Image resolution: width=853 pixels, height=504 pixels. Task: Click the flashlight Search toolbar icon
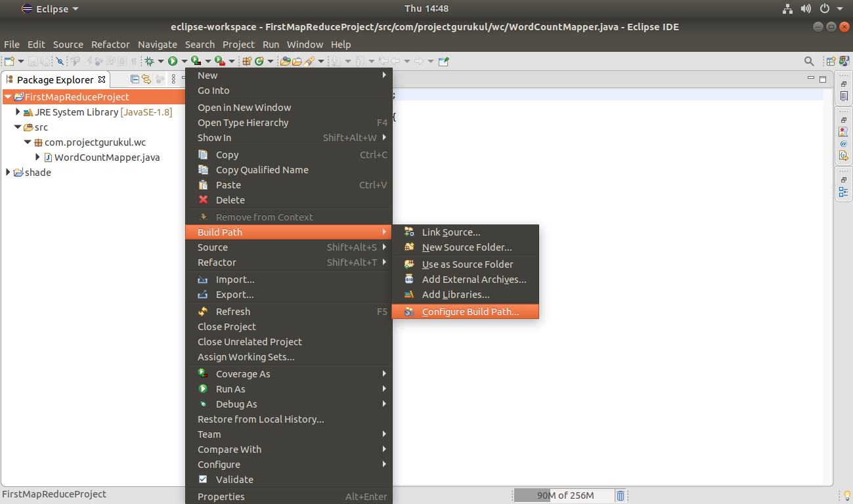[309, 61]
